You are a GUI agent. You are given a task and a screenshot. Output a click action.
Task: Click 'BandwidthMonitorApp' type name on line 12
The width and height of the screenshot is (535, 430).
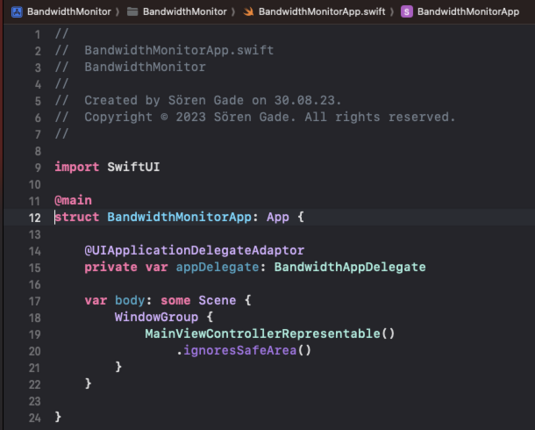[179, 217]
